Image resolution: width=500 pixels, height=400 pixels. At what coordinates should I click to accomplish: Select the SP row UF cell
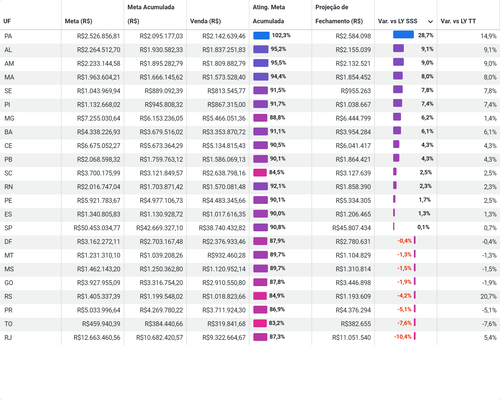[x=8, y=228]
